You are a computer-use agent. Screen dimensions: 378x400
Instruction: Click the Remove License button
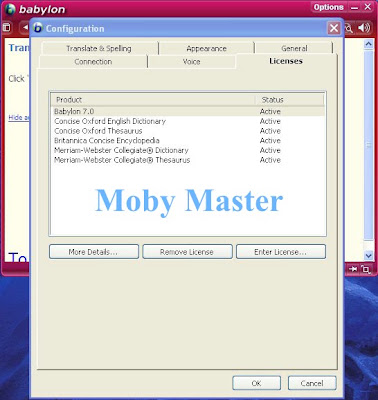coord(187,252)
